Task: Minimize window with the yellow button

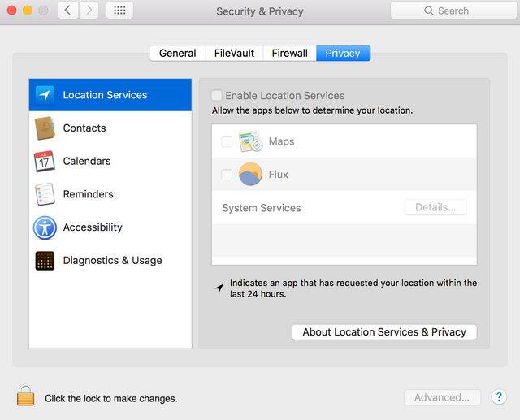Action: 28,11
